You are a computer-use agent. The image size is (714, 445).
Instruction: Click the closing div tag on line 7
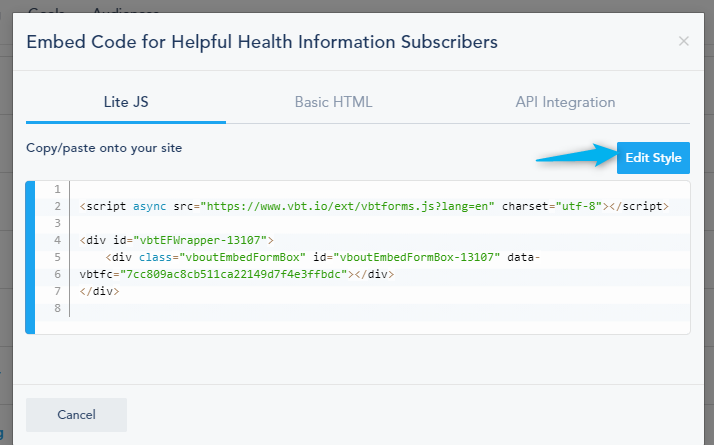click(x=99, y=291)
